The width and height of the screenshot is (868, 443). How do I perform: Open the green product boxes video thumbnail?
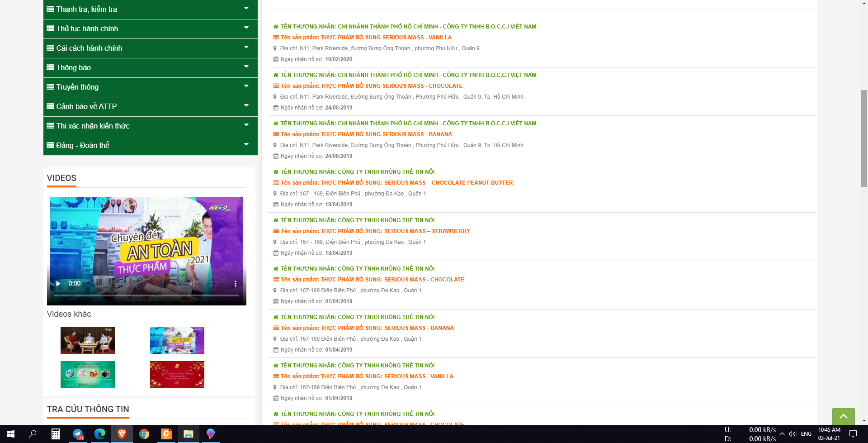(x=88, y=375)
